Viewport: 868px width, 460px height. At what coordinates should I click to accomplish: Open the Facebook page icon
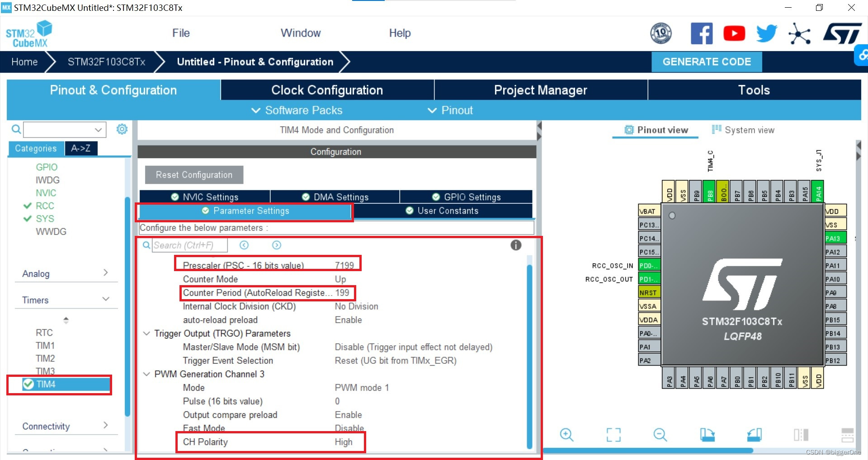tap(702, 33)
